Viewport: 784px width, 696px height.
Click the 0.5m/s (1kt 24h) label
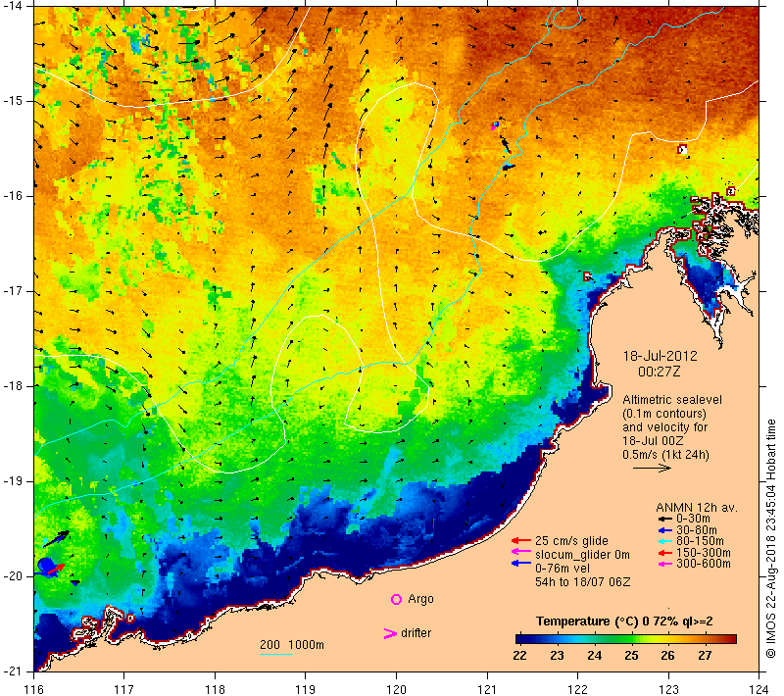(x=665, y=455)
